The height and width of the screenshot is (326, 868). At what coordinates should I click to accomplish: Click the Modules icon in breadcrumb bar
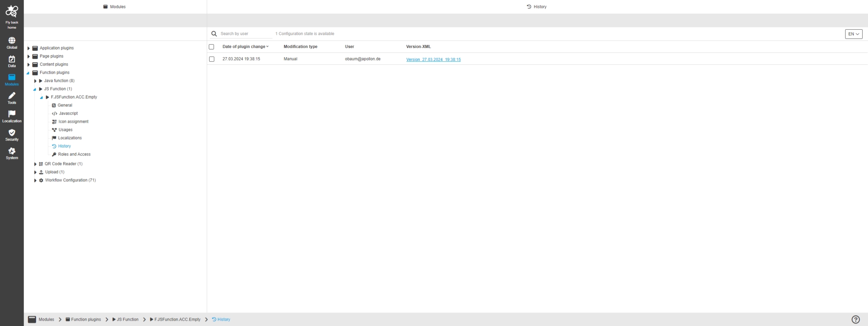pyautogui.click(x=32, y=320)
